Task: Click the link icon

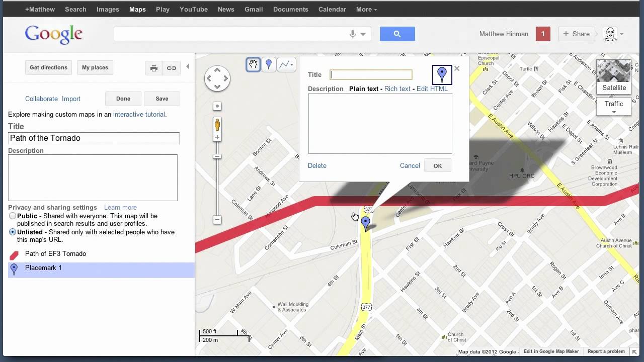Action: [172, 68]
